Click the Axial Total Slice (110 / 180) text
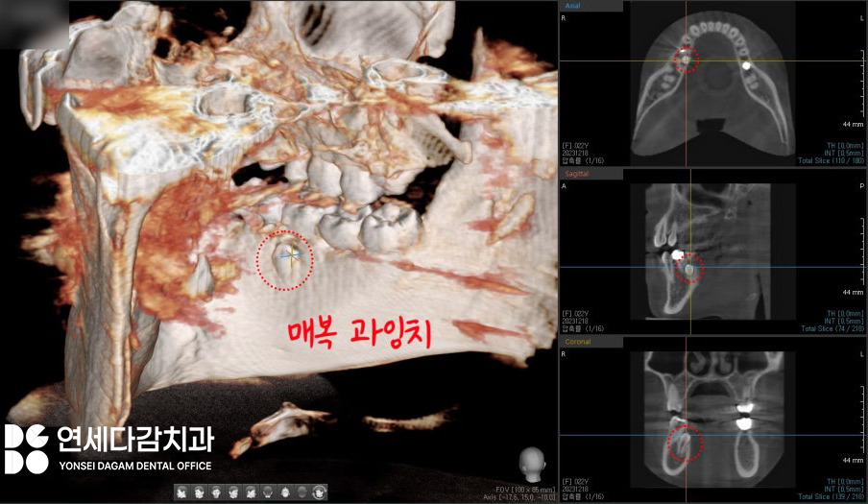868x504 pixels. 831,161
